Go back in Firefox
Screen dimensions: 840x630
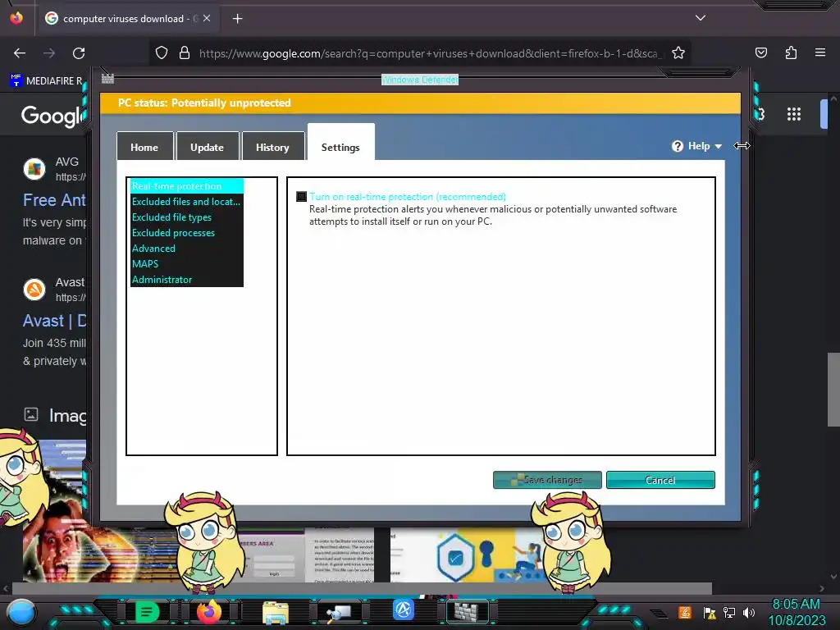tap(20, 53)
